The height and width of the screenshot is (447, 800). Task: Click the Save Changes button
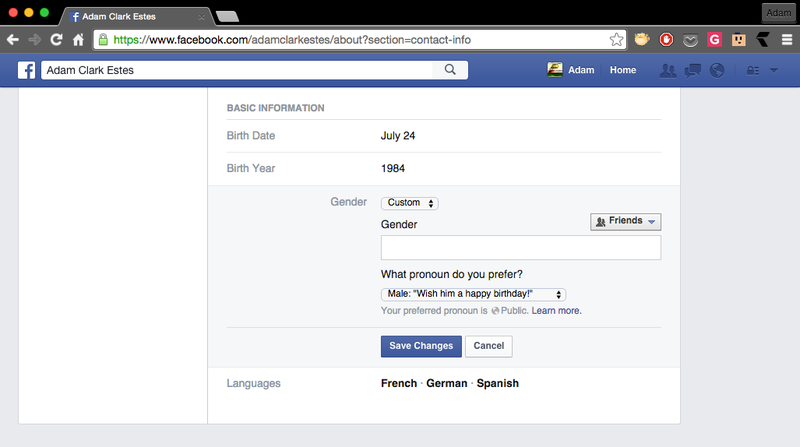click(x=421, y=346)
